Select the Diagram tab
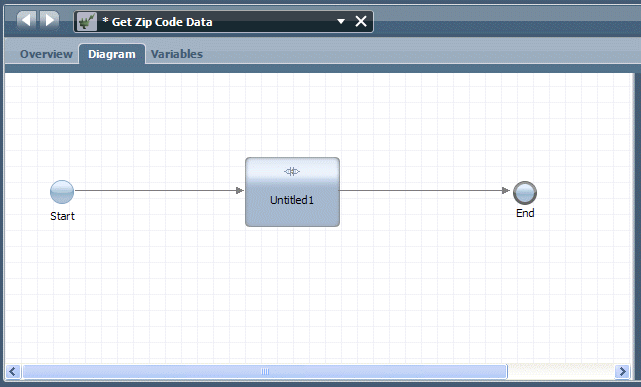Viewport: 641px width, 387px height. click(x=112, y=54)
